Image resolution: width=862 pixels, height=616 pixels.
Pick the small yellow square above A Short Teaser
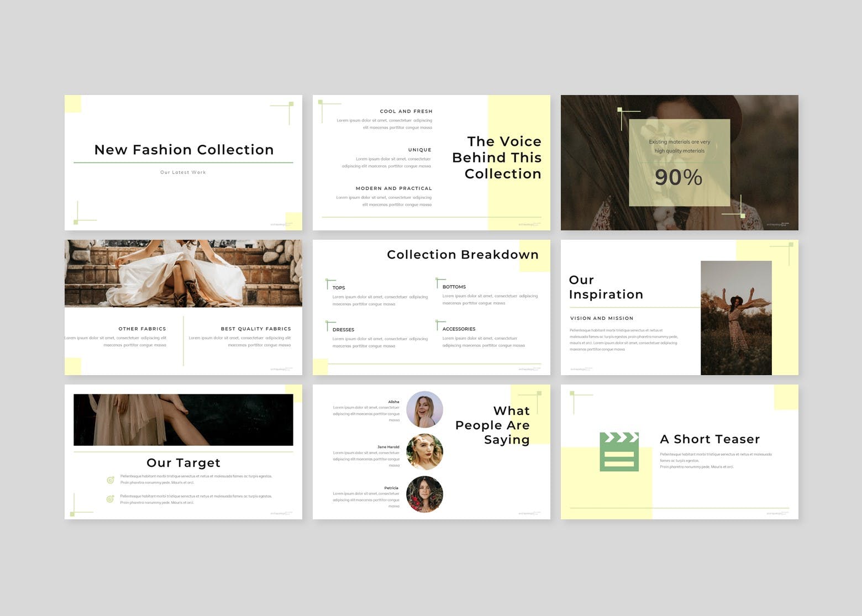coord(786,397)
